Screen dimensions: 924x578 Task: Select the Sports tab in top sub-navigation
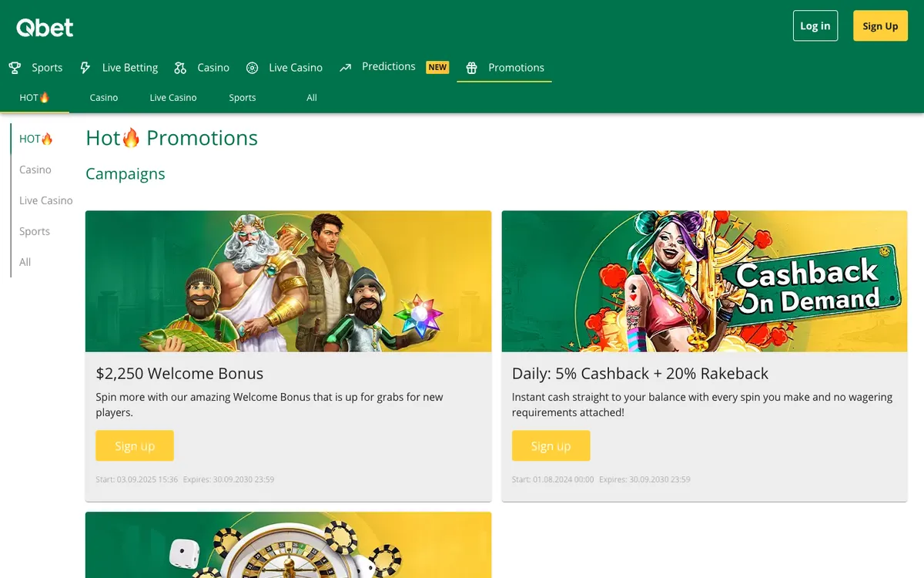pos(243,98)
